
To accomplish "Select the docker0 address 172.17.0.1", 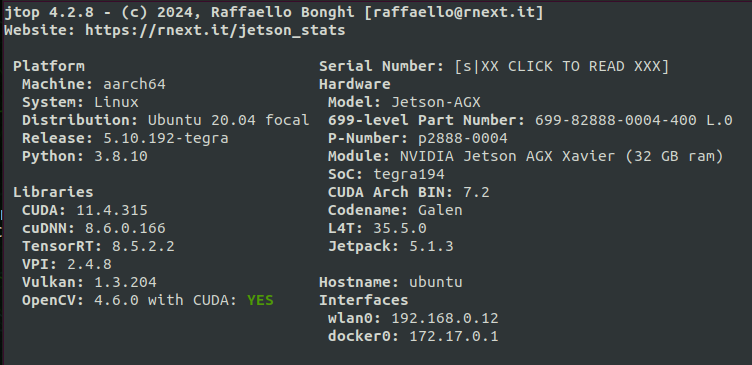I will pyautogui.click(x=454, y=336).
